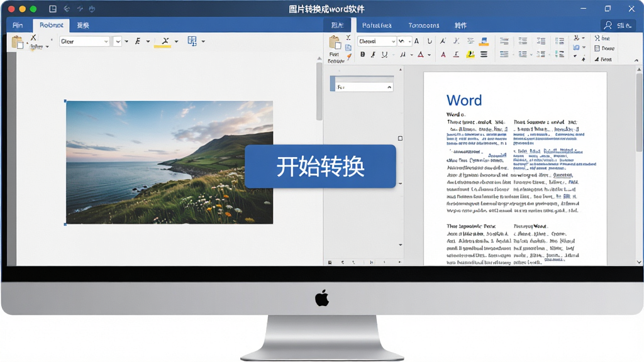The image size is (644, 362).
Task: Click the window layout icon in the title bar
Action: pos(53,9)
